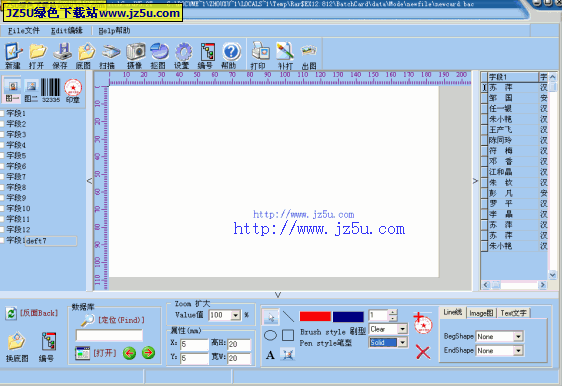The height and width of the screenshot is (386, 562).
Task: Click the magnifier Find icon in database panel
Action: pos(87,320)
